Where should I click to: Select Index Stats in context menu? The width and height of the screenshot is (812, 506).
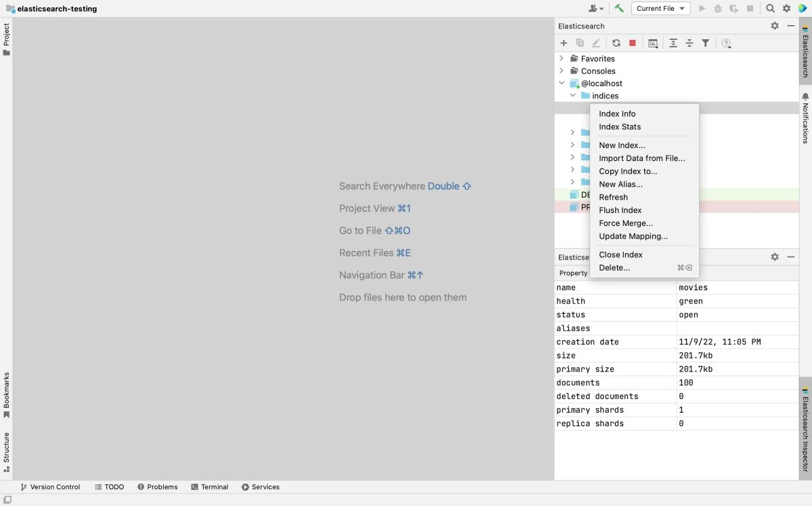(x=645, y=127)
